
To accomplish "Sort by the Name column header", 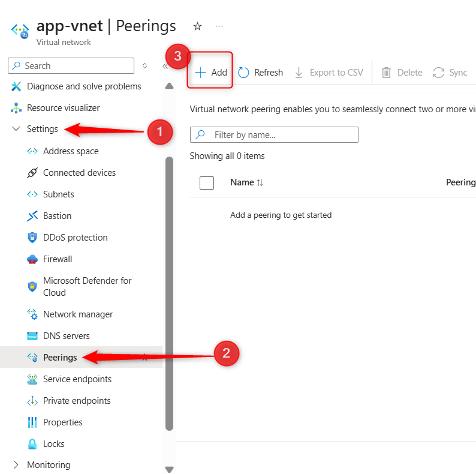I will pyautogui.click(x=246, y=182).
